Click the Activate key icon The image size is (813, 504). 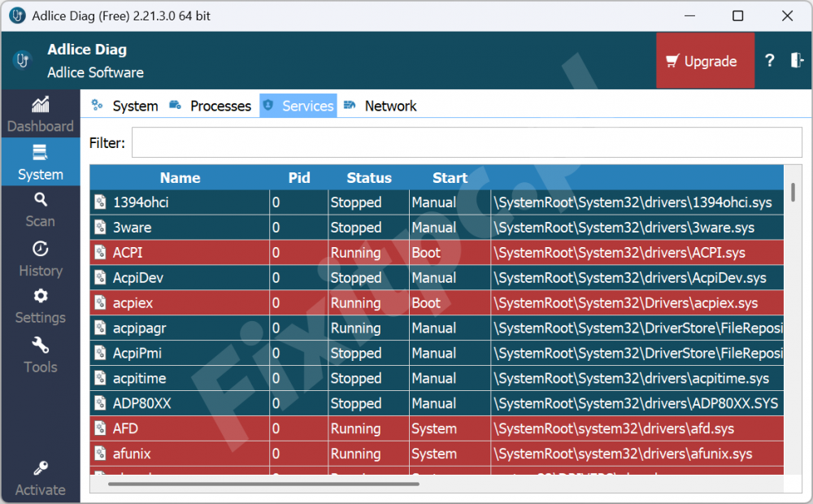(40, 469)
